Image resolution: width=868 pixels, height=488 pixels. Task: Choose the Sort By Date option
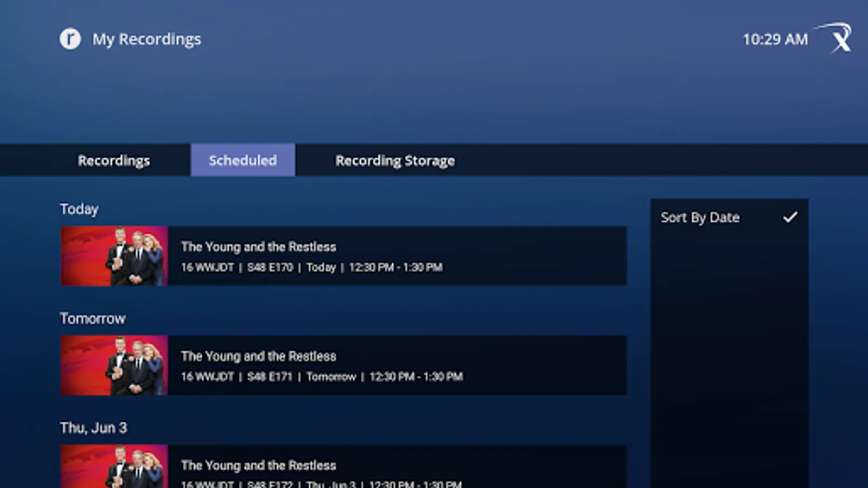[x=729, y=217]
